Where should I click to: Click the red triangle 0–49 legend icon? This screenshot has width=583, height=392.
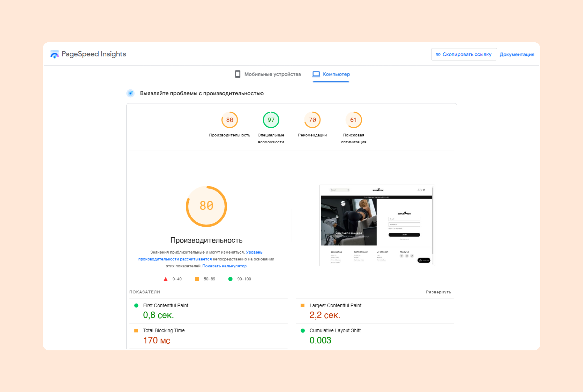[166, 279]
